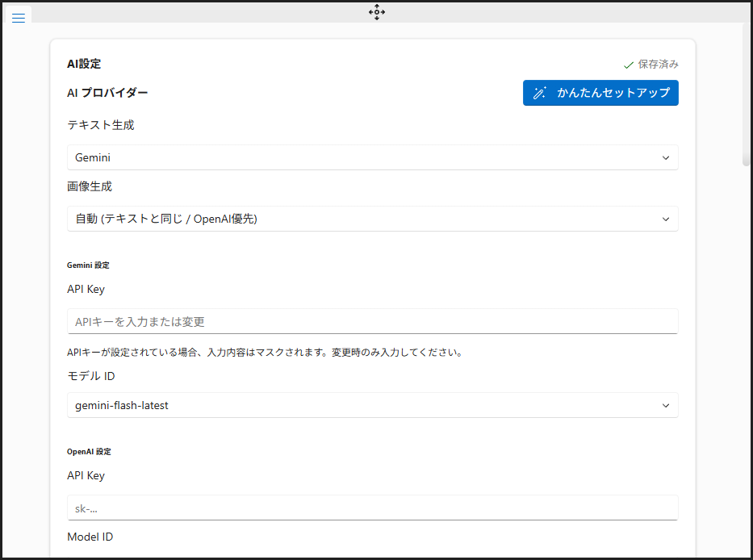
Task: Open the gemini-flash-latest model selector
Action: [x=372, y=405]
